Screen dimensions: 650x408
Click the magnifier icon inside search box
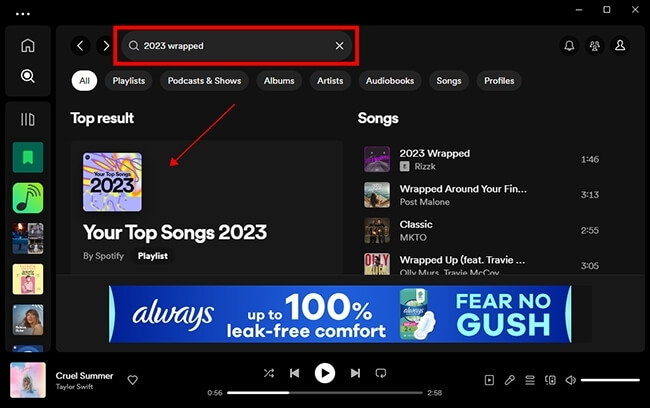[133, 46]
